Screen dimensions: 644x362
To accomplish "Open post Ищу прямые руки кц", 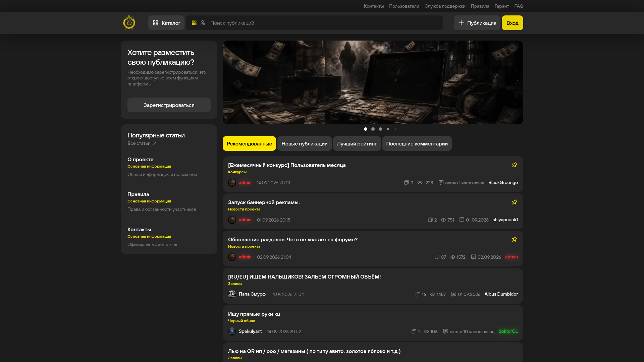I will (254, 314).
